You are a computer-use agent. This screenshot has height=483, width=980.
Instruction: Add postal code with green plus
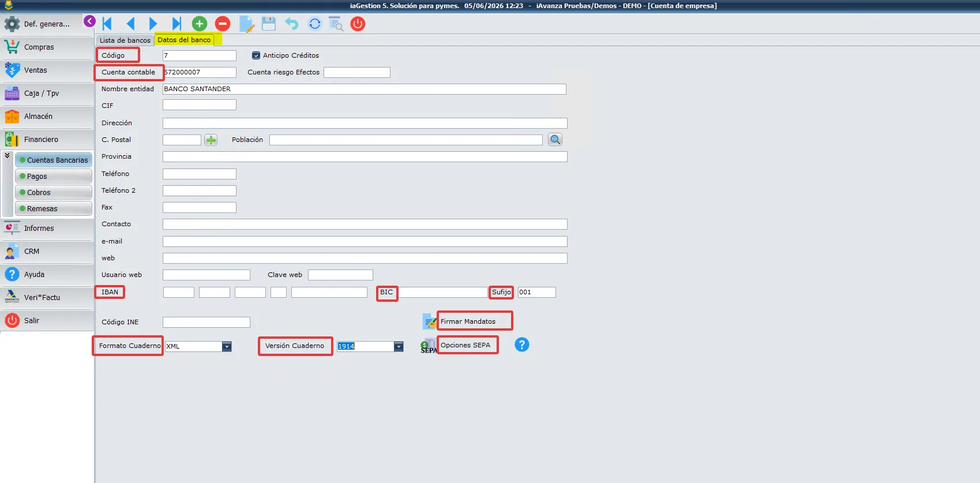[211, 140]
